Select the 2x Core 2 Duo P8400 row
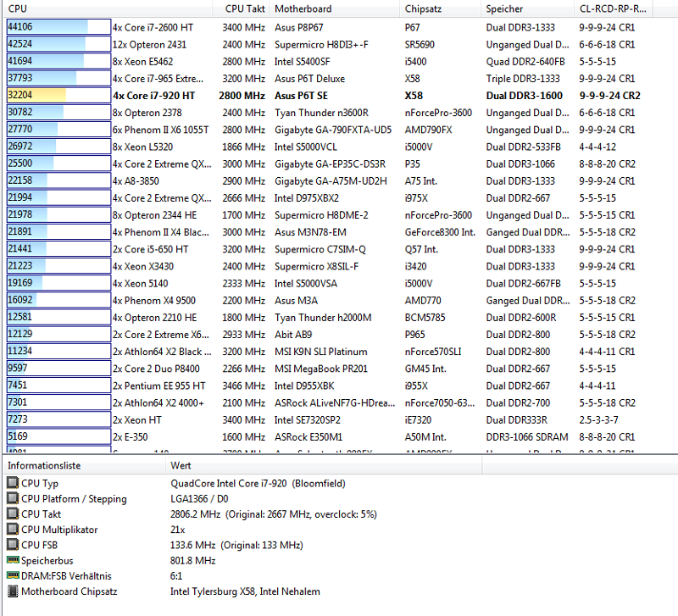The width and height of the screenshot is (678, 616). 329,369
